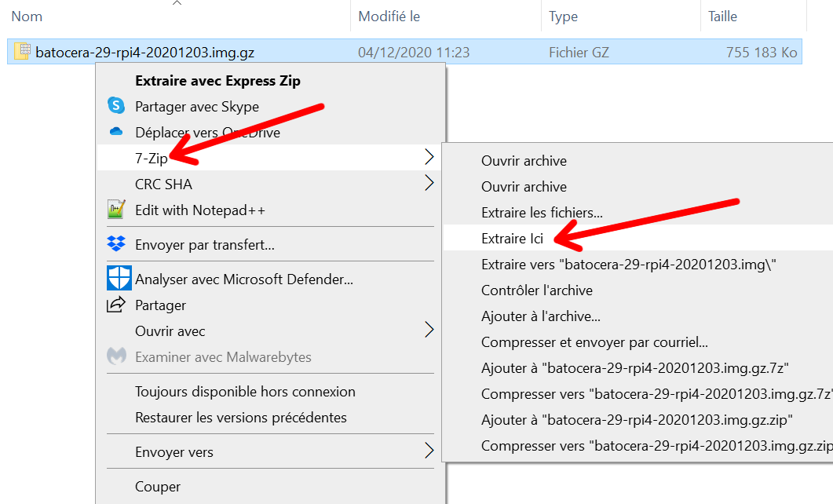833x504 pixels.
Task: Choose Restaurer les versions précédentes
Action: click(x=241, y=418)
